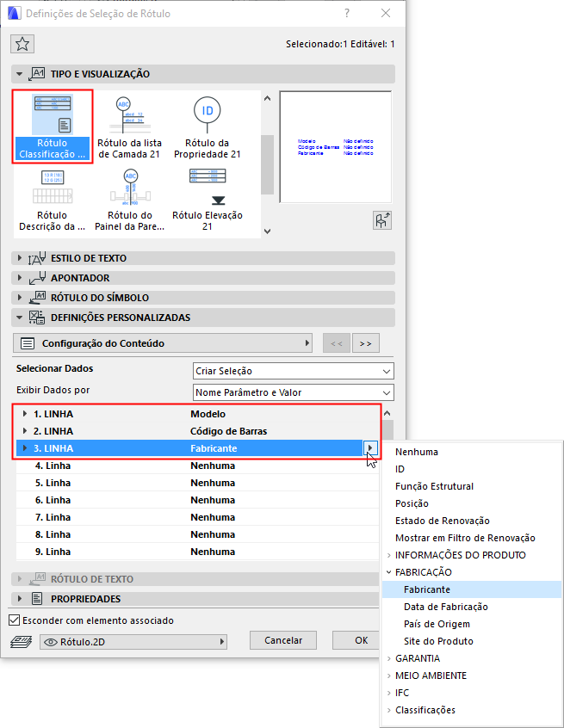Select the 4. Linha row
Viewport: 564px width, 728px height.
[x=197, y=466]
